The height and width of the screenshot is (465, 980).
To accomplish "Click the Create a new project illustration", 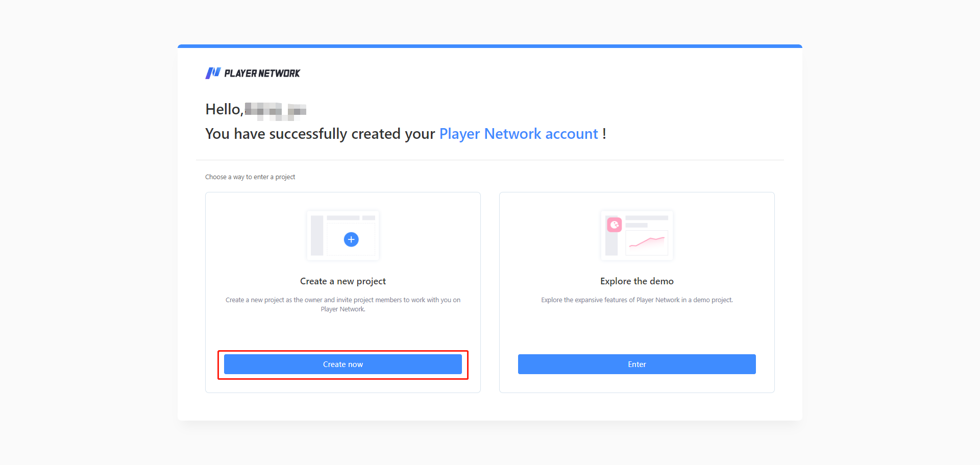I will pos(343,235).
